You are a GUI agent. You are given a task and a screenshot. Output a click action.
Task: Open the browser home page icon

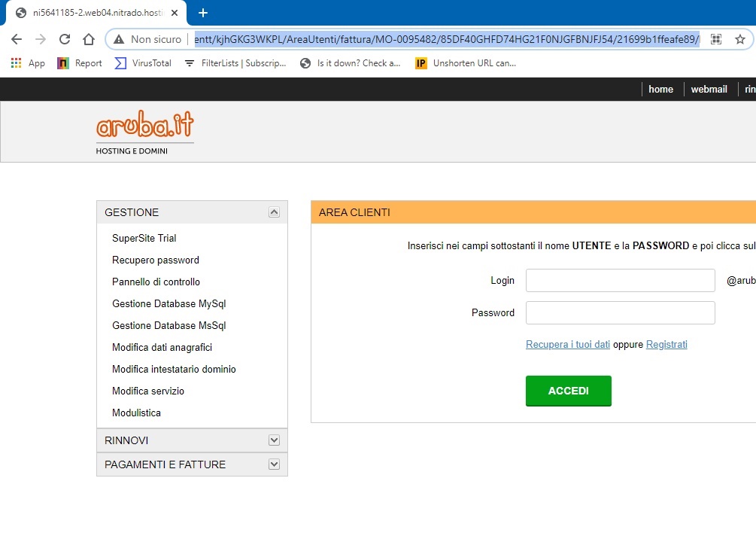click(89, 39)
